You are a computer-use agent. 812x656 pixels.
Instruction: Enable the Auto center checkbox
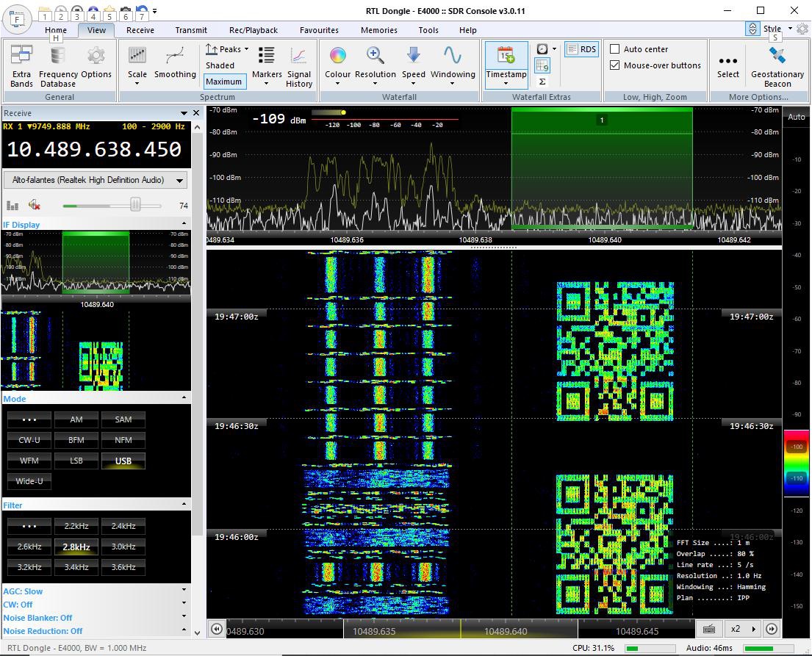click(x=615, y=48)
